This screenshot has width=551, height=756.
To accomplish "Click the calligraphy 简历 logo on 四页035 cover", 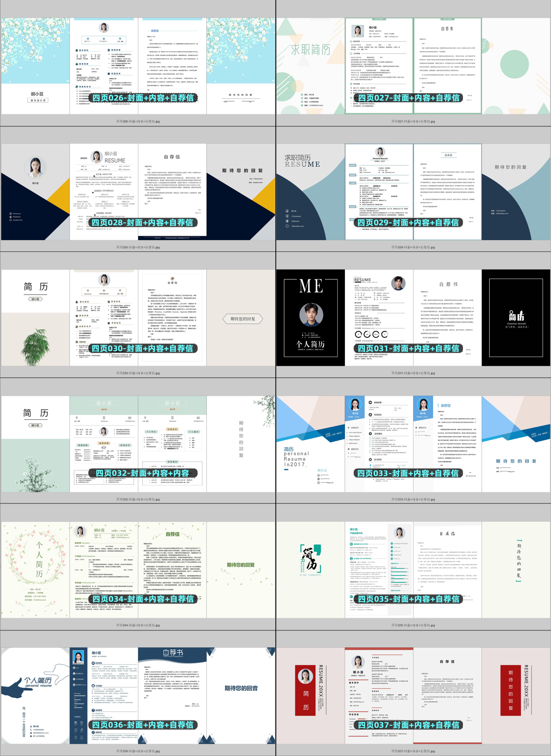I will pyautogui.click(x=310, y=558).
